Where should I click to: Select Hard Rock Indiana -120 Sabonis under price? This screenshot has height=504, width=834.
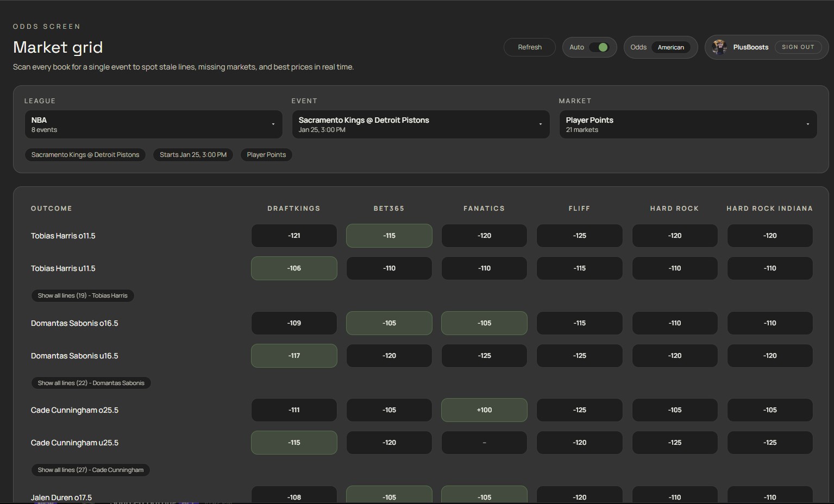770,356
